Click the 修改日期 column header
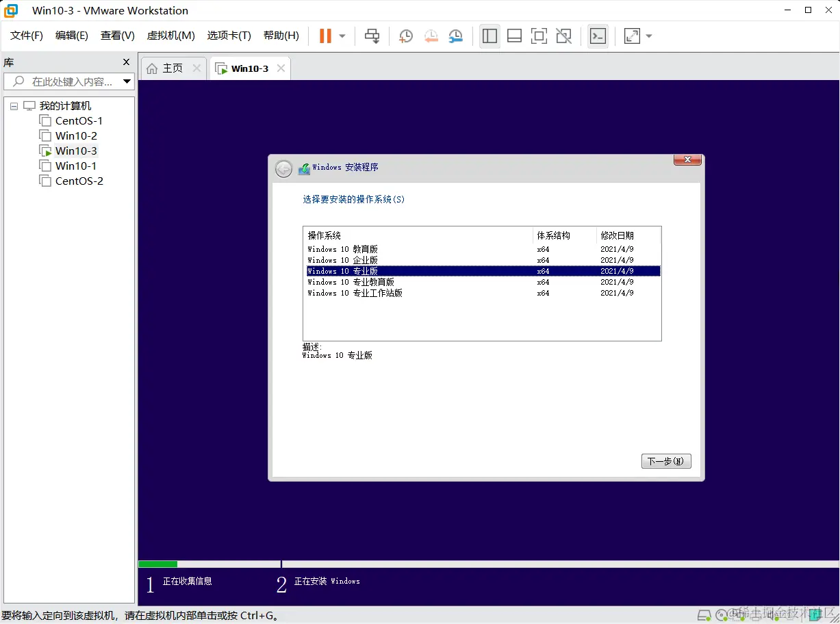Image resolution: width=840 pixels, height=624 pixels. [628, 235]
